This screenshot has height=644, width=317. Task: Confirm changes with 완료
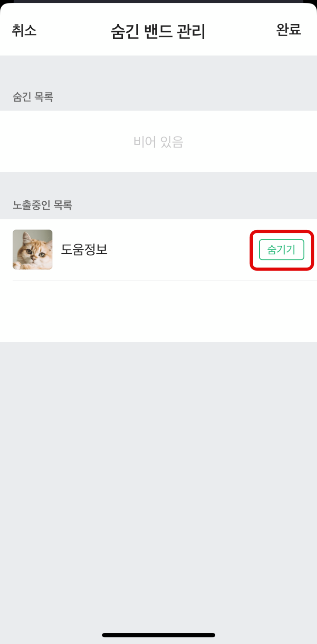[288, 30]
